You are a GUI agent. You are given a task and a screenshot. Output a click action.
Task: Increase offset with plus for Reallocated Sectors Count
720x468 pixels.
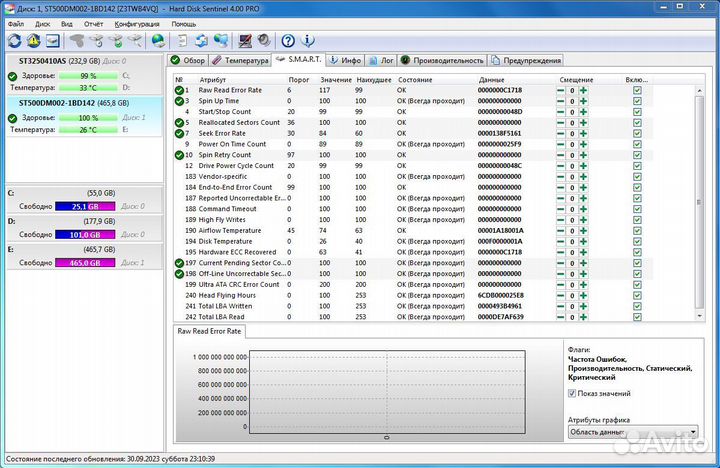click(583, 123)
